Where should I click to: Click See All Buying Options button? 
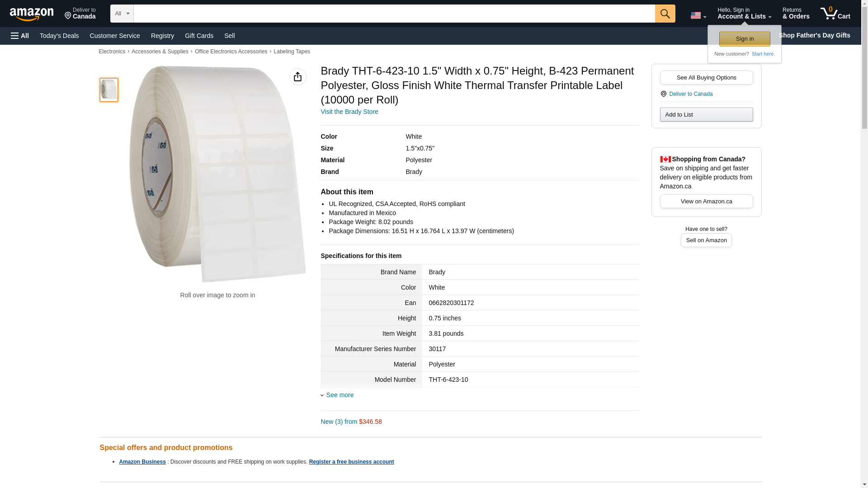click(x=706, y=77)
